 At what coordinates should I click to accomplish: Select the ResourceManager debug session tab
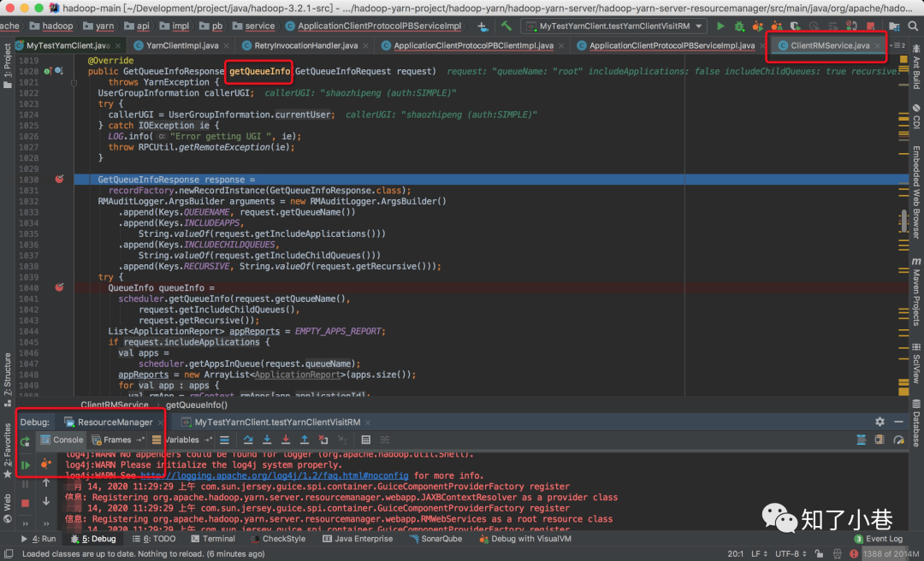pos(115,422)
